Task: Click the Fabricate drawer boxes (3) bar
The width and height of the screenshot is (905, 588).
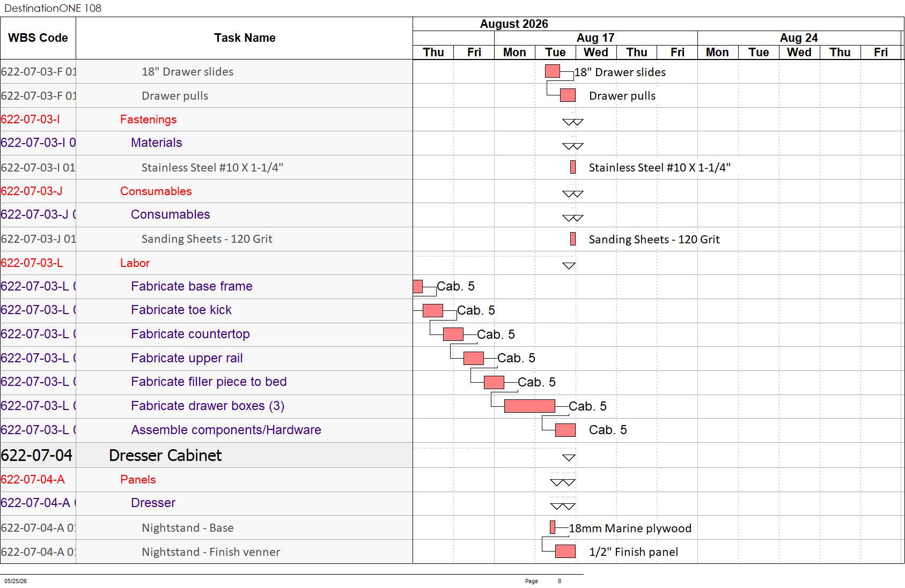Action: click(x=529, y=406)
